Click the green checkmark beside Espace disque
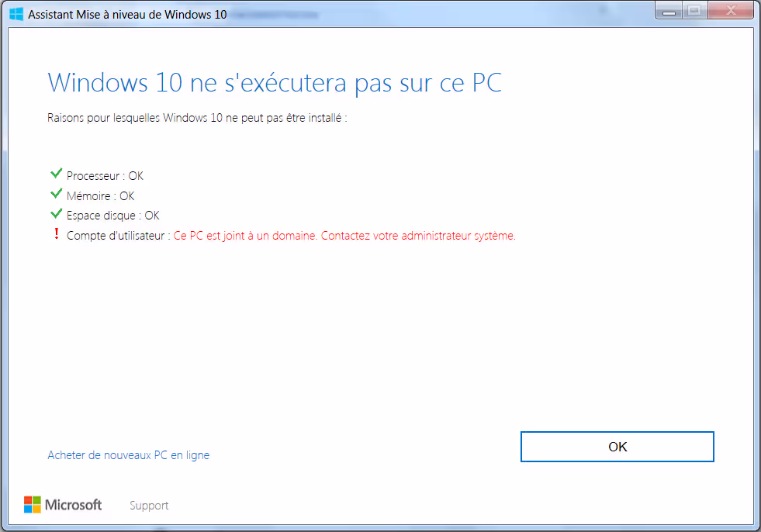The image size is (761, 532). coord(56,213)
